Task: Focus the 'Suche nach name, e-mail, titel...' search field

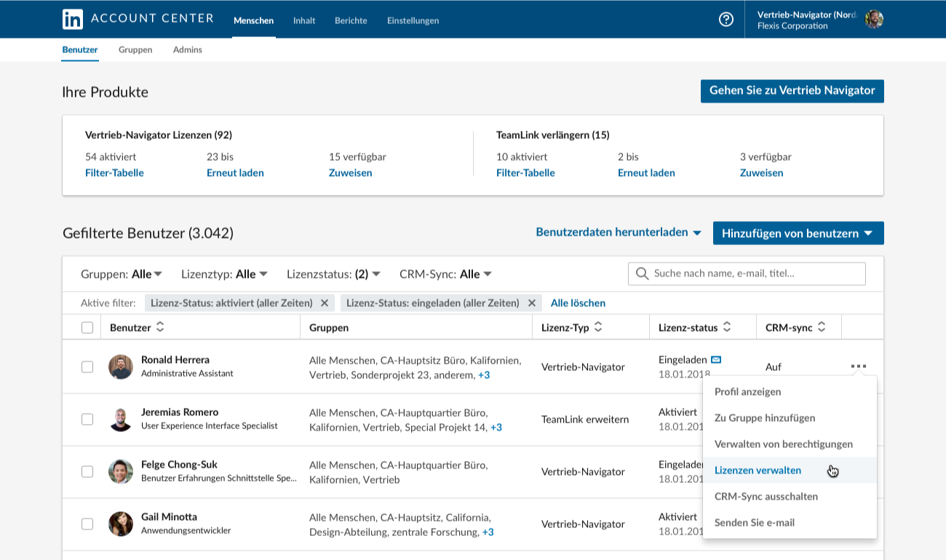Action: 747,273
